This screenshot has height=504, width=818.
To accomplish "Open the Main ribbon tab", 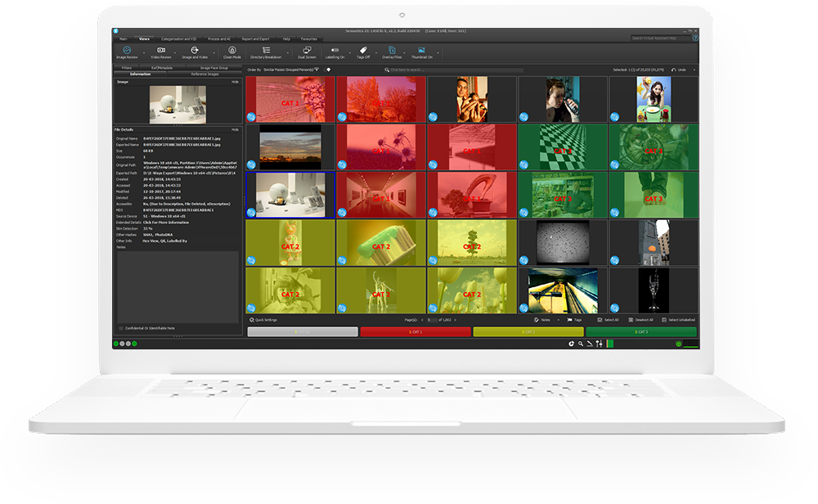I will click(124, 38).
